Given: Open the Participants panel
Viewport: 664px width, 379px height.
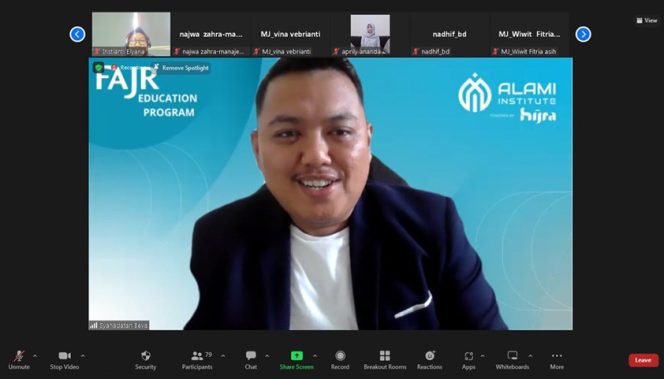Looking at the screenshot, I should coord(197,360).
